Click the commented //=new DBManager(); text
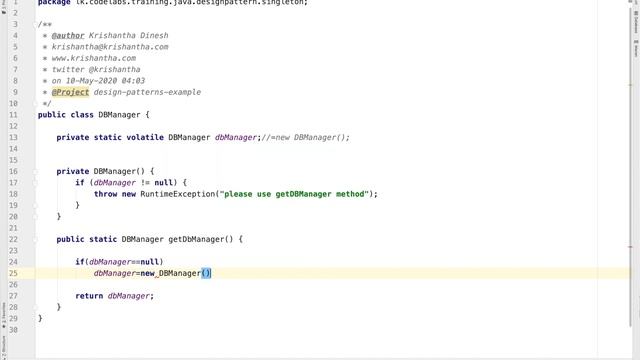This screenshot has height=360, width=640. (305, 138)
